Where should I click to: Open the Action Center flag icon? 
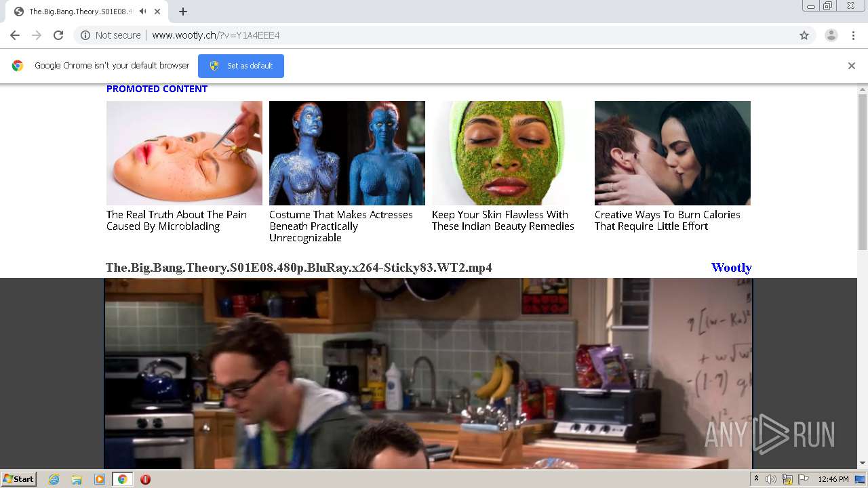804,479
